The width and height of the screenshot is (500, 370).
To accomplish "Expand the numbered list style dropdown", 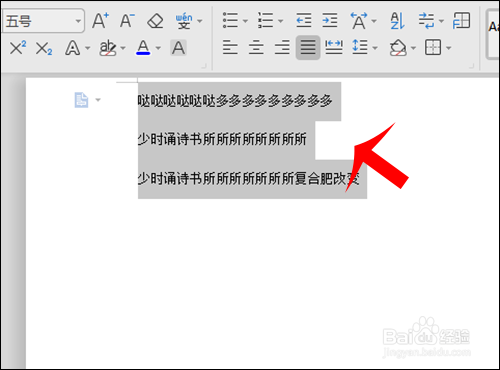I will (281, 21).
